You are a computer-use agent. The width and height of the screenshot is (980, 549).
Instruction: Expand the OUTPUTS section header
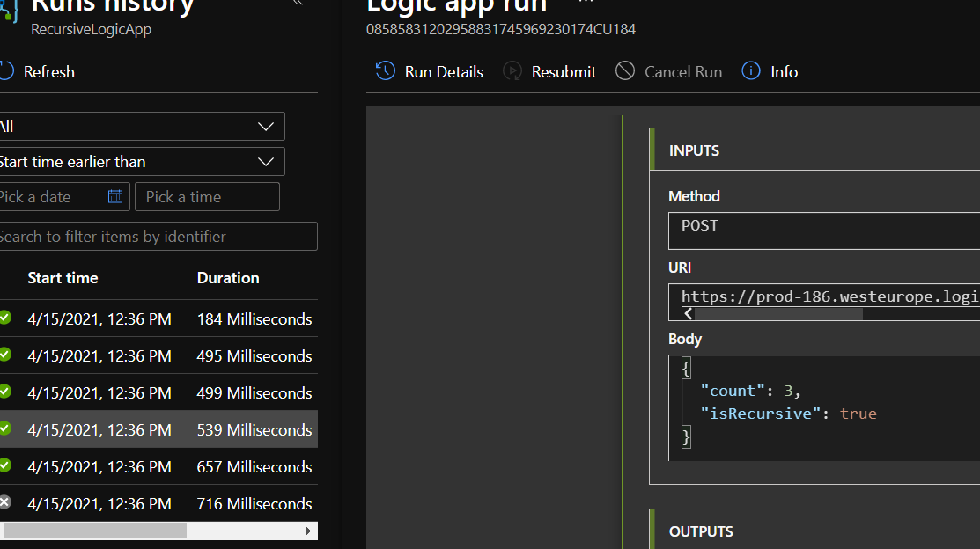[701, 531]
